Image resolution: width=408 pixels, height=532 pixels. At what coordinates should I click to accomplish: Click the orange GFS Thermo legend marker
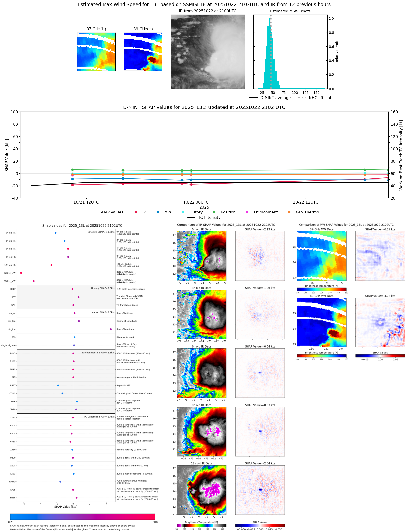(289, 212)
